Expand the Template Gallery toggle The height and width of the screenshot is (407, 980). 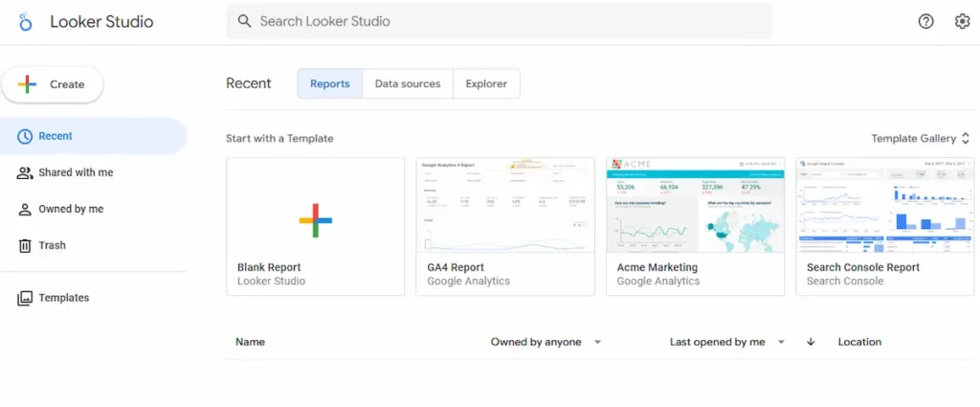pyautogui.click(x=922, y=139)
